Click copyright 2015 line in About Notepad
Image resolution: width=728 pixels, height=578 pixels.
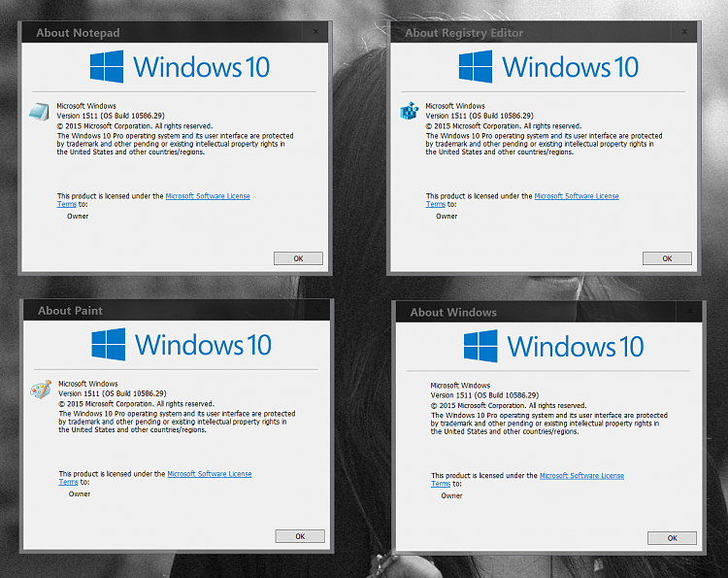click(x=135, y=126)
